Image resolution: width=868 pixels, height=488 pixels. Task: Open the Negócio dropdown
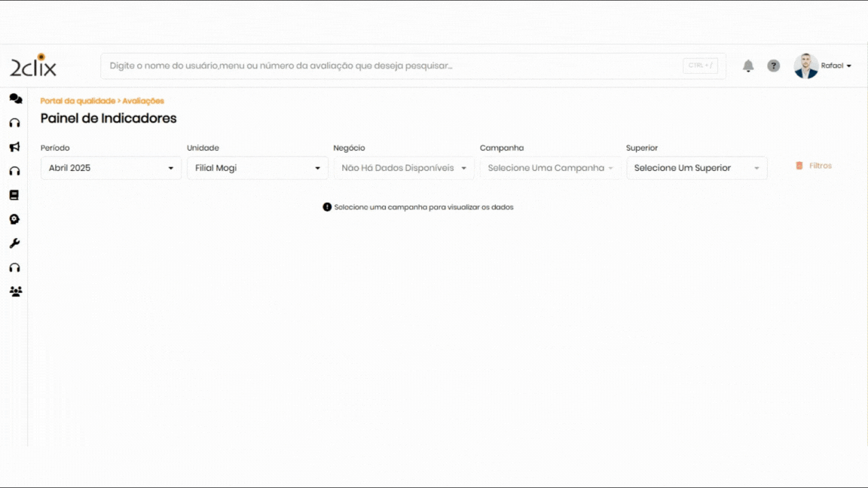pos(404,168)
